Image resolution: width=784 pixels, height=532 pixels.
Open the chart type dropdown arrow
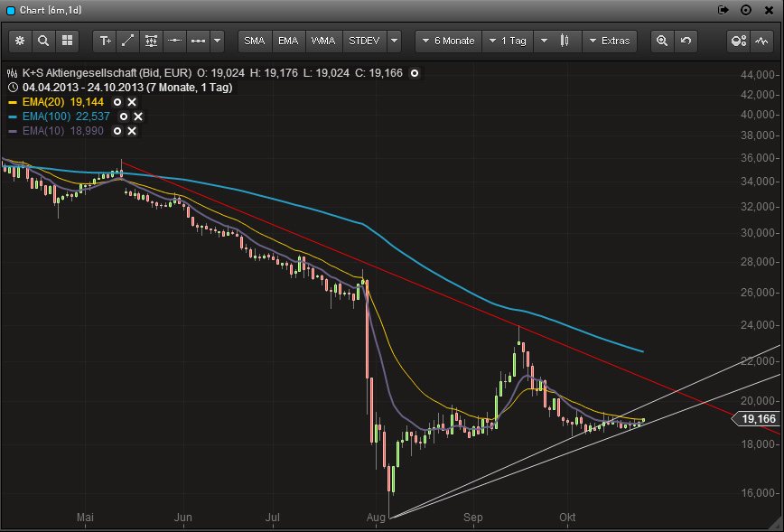tap(544, 41)
